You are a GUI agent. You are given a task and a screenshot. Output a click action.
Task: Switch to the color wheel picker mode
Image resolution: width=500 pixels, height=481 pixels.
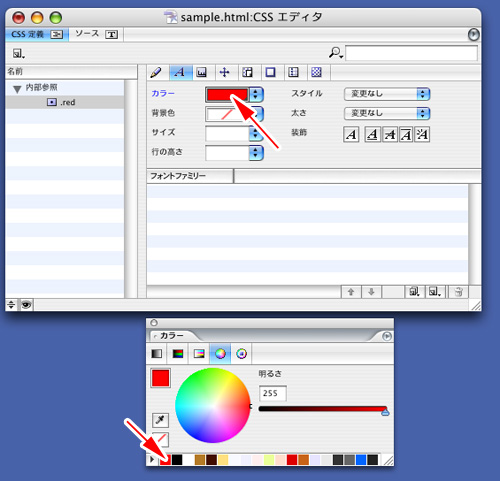point(220,353)
